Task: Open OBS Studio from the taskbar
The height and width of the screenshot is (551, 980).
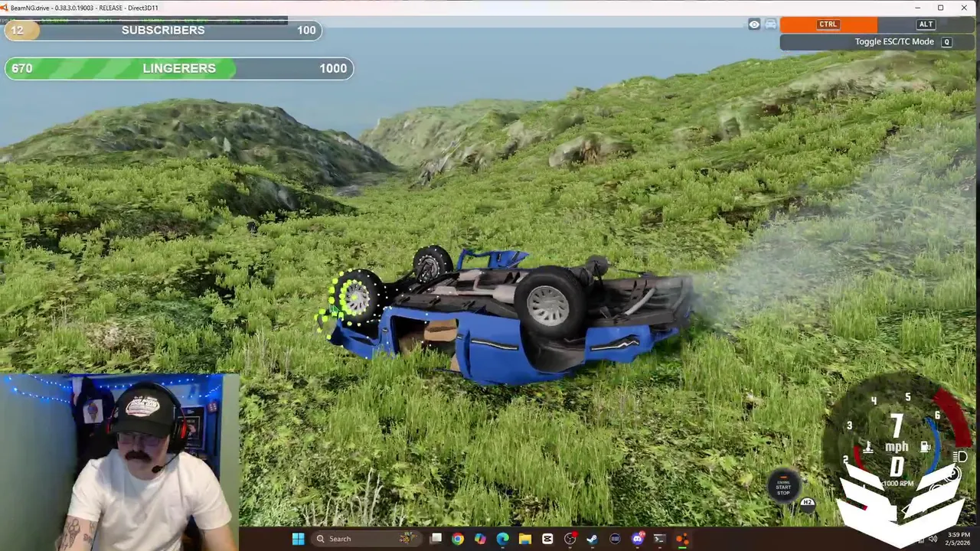Action: click(x=570, y=539)
